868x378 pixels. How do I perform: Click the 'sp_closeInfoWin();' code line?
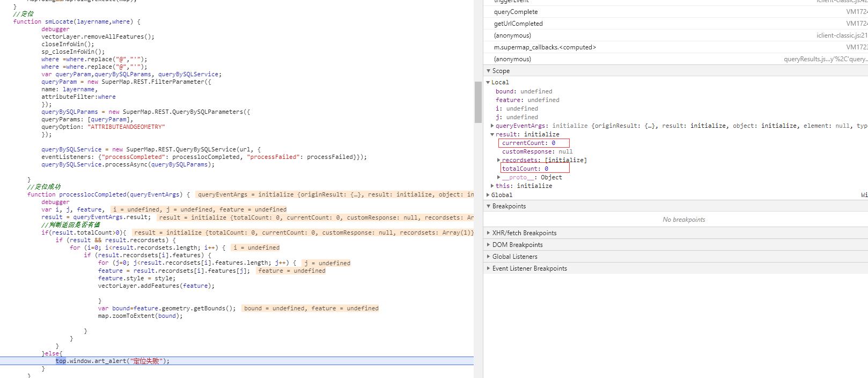[73, 52]
